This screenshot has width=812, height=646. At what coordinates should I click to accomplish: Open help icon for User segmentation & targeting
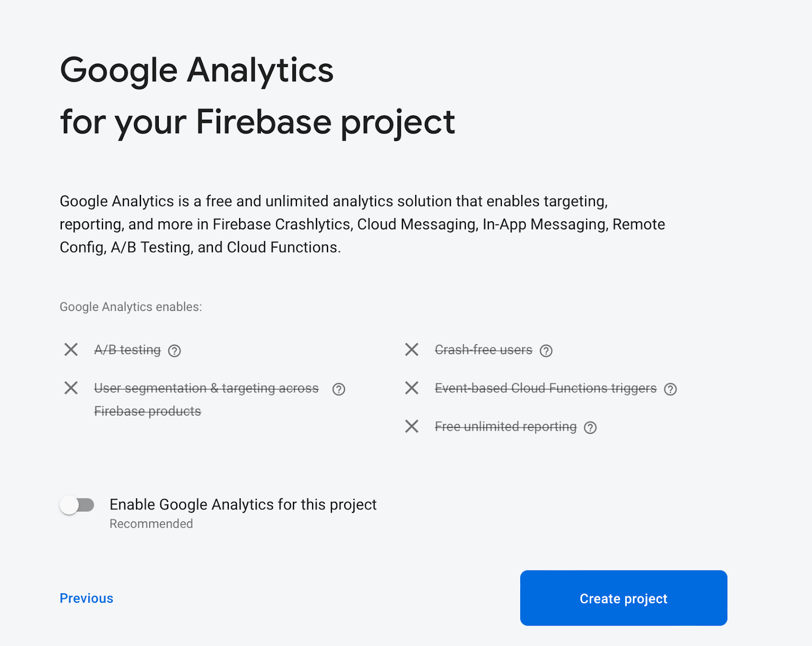[339, 389]
